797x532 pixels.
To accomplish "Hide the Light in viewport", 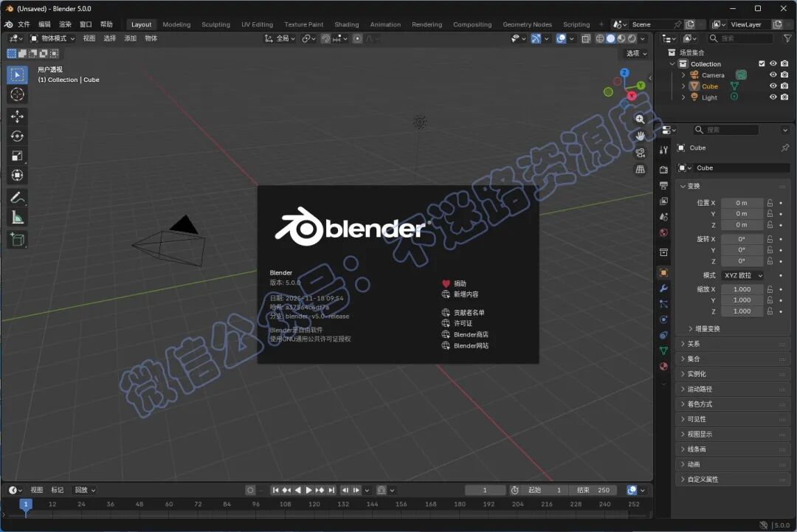I will [773, 97].
